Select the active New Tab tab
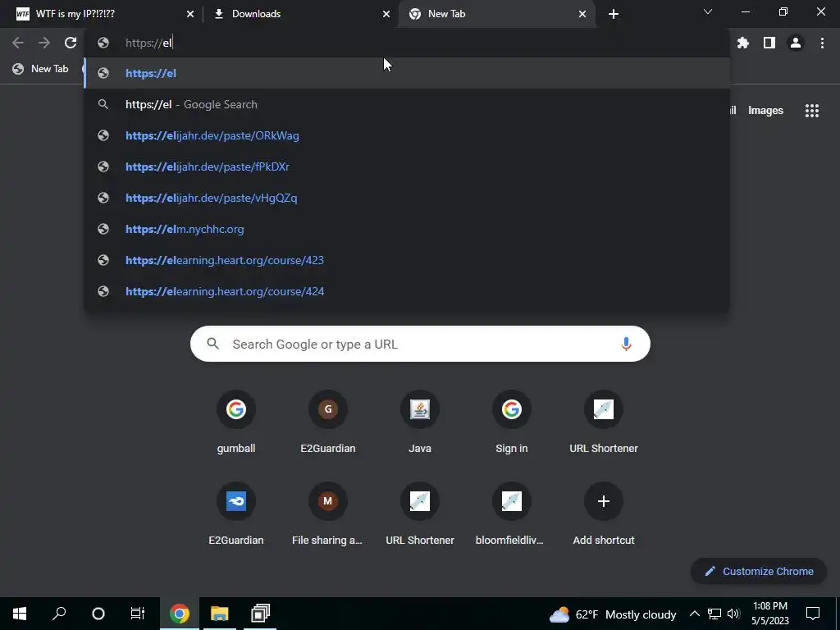Image resolution: width=840 pixels, height=630 pixels. (x=496, y=14)
